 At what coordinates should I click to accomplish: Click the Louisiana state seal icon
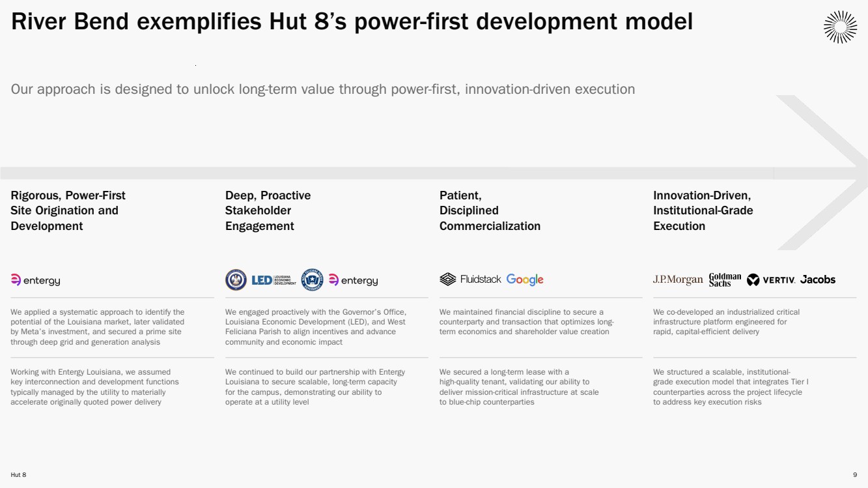[x=236, y=280]
